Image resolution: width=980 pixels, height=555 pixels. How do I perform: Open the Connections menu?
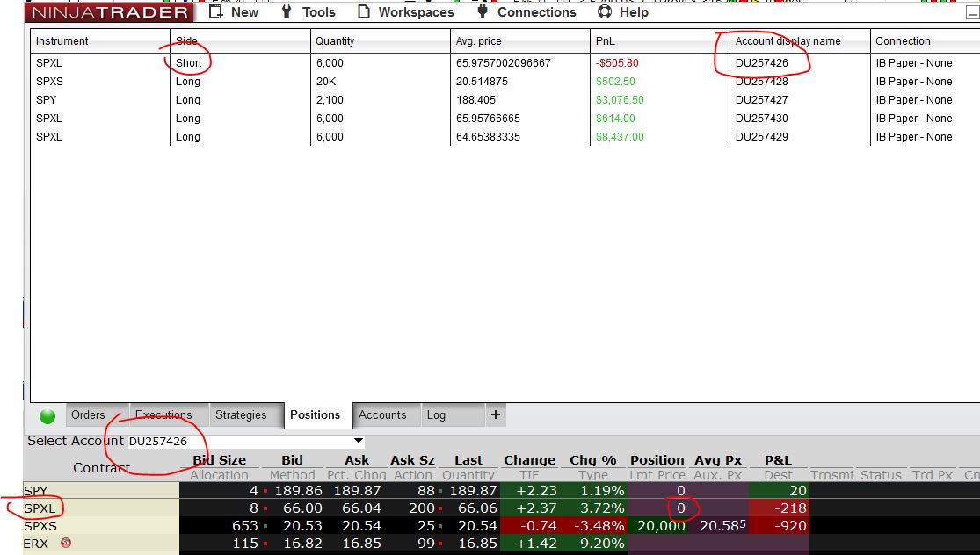537,12
